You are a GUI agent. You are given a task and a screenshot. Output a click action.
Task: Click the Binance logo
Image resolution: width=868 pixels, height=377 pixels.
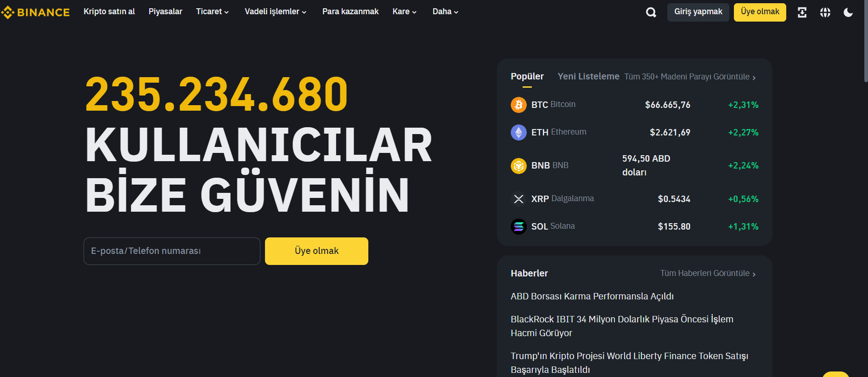[x=35, y=12]
